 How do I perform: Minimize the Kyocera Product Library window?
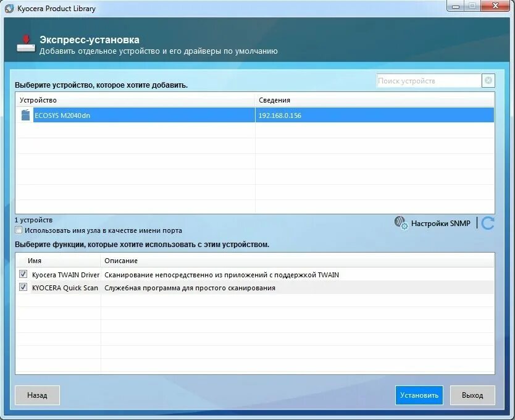(456, 6)
